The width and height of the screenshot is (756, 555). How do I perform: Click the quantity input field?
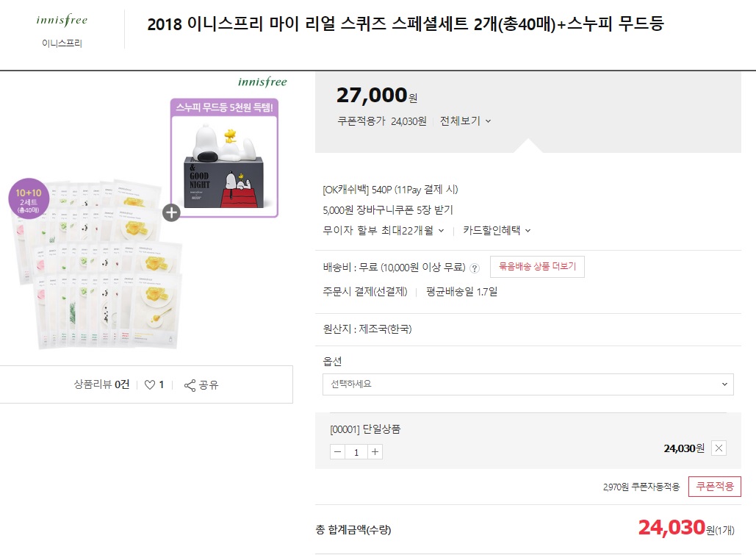[x=356, y=452]
